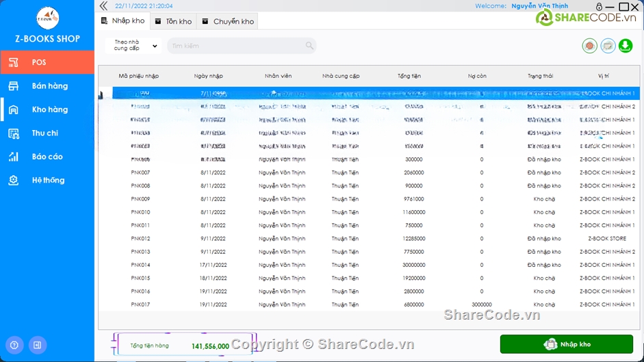Click Thuận Tiến supplier in PNK015 row
The height and width of the screenshot is (362, 644).
pos(345,279)
